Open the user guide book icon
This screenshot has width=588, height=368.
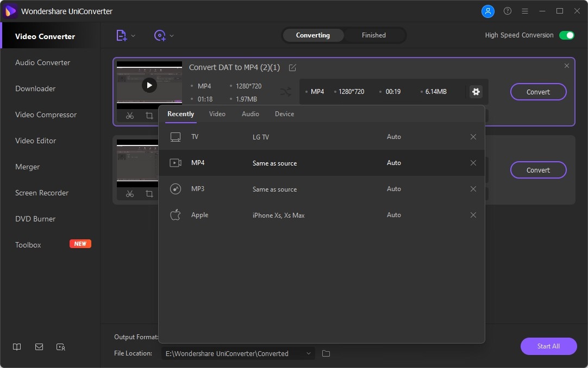pyautogui.click(x=17, y=347)
